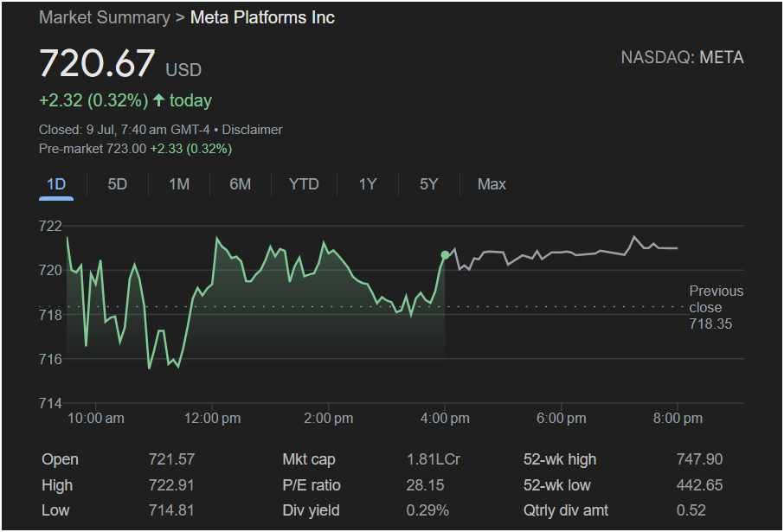
Task: Click the Qtrly div amt value 0.52
Action: (691, 510)
